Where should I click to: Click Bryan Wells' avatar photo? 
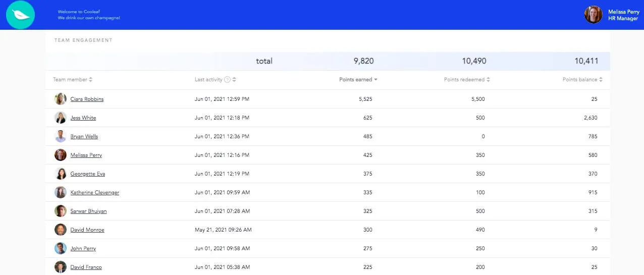click(61, 136)
